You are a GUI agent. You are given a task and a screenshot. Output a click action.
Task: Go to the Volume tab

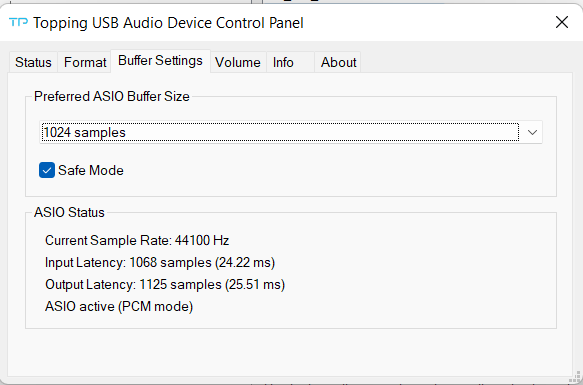[x=238, y=62]
